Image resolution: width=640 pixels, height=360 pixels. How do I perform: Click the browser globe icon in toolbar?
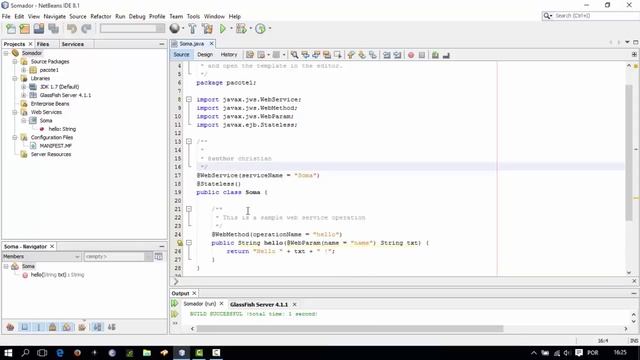click(175, 29)
